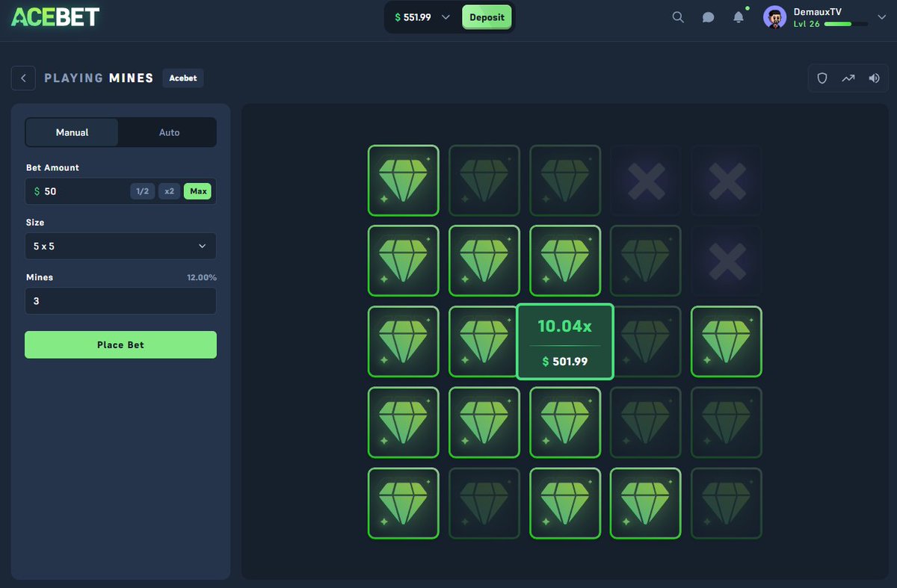Double the bet with x2 button
Viewport: 897px width, 588px height.
pyautogui.click(x=170, y=191)
